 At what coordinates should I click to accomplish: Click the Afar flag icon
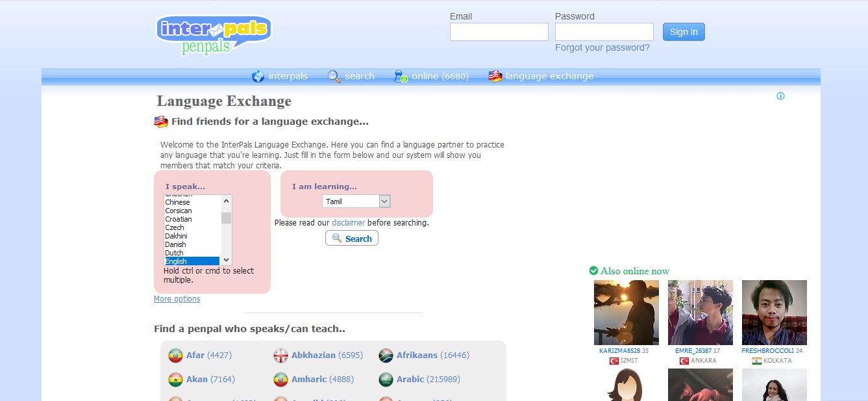(175, 356)
